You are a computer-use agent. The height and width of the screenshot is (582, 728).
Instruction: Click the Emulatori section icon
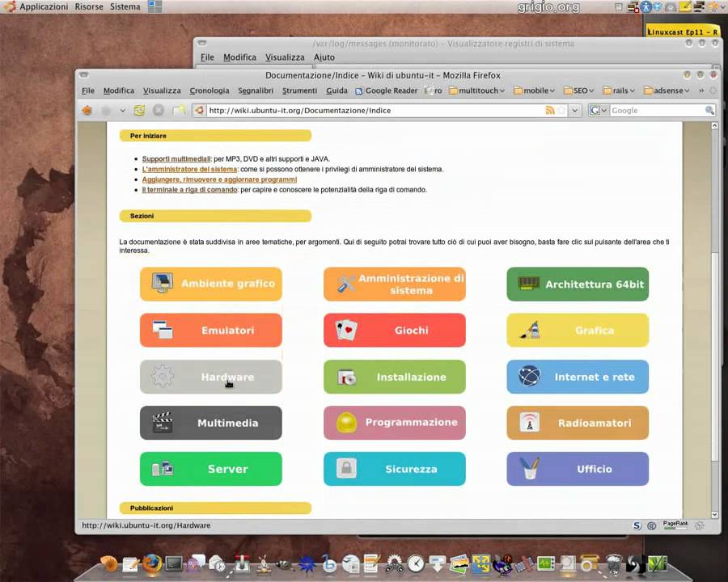pyautogui.click(x=163, y=330)
